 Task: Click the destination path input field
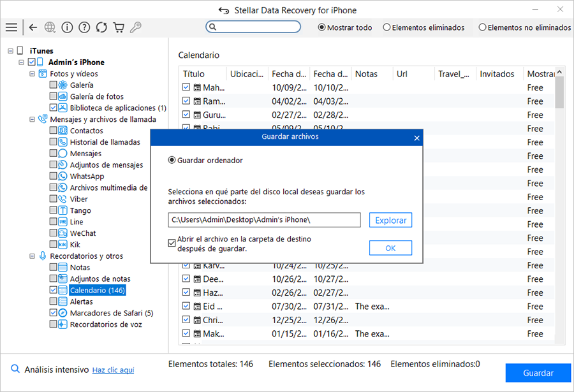coord(264,220)
